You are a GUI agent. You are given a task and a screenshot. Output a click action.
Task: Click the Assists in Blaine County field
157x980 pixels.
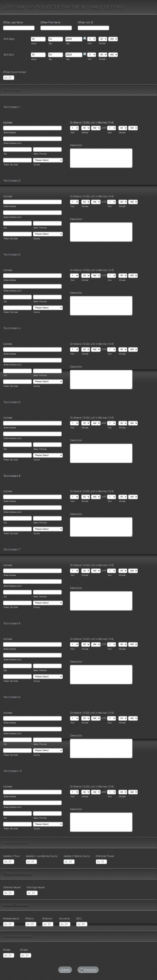point(69,862)
